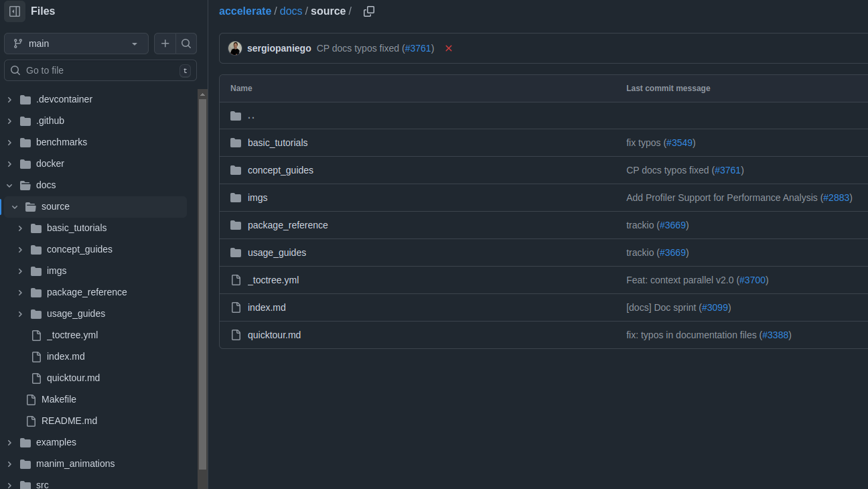Dismiss the commit banner with the X
868x489 pixels.
pyautogui.click(x=448, y=48)
